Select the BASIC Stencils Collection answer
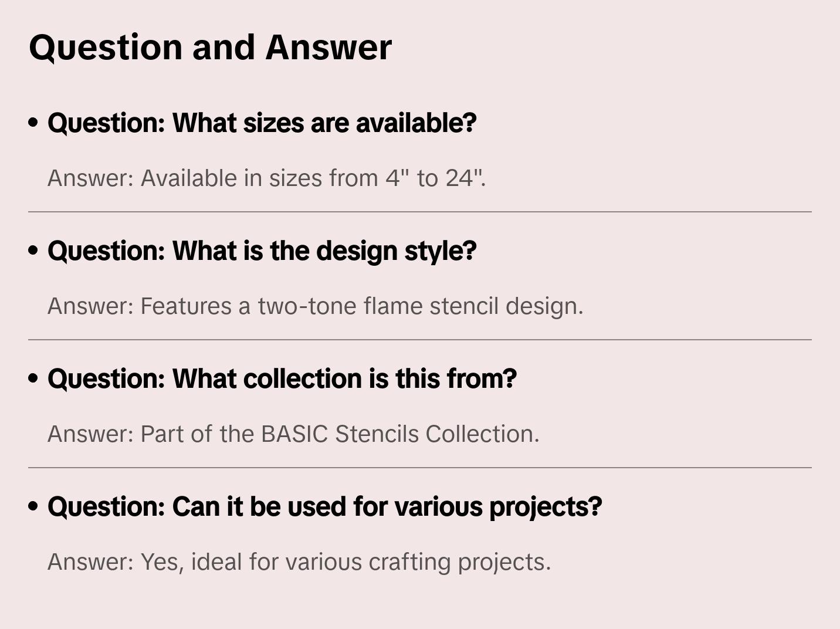840x629 pixels. (293, 434)
